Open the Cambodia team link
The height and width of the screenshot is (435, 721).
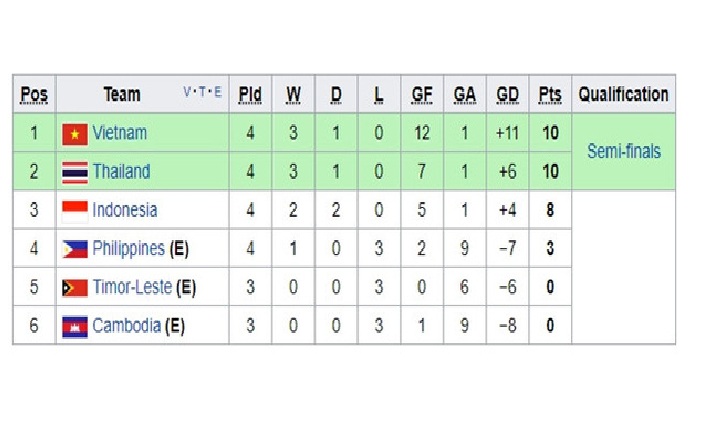pos(126,326)
